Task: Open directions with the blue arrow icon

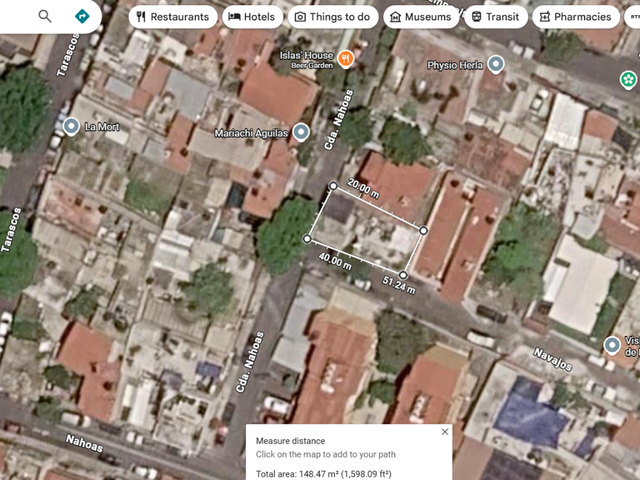Action: (82, 16)
